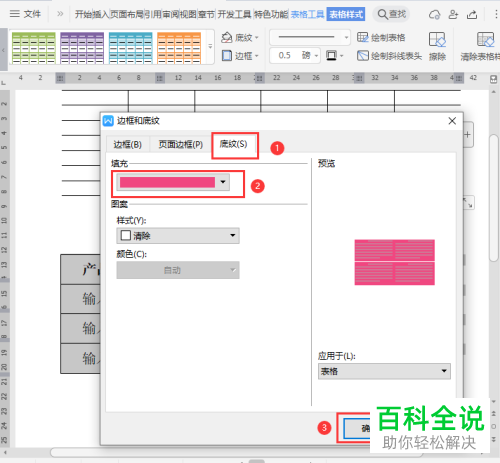The height and width of the screenshot is (463, 500).
Task: Click the share export icon
Action: (472, 15)
